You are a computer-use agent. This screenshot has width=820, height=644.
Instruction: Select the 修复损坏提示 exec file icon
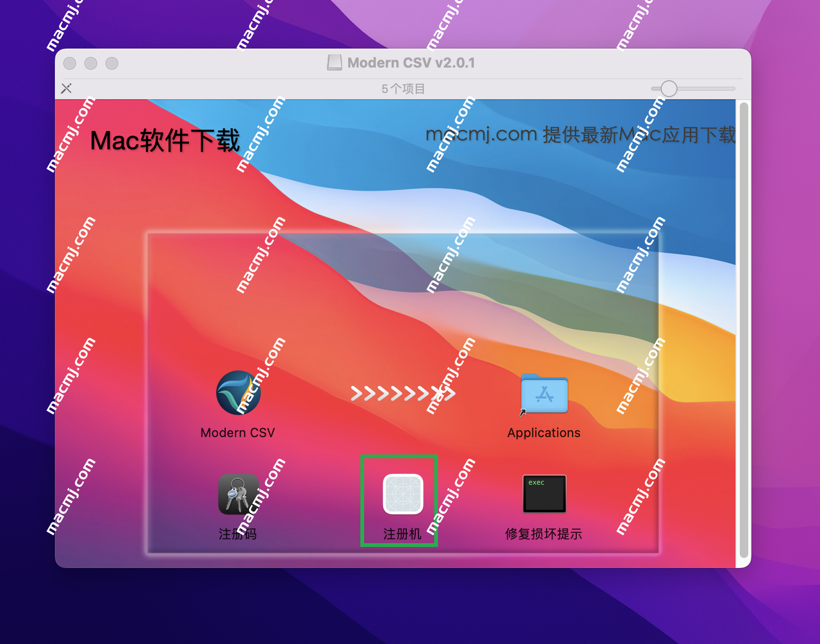tap(545, 494)
